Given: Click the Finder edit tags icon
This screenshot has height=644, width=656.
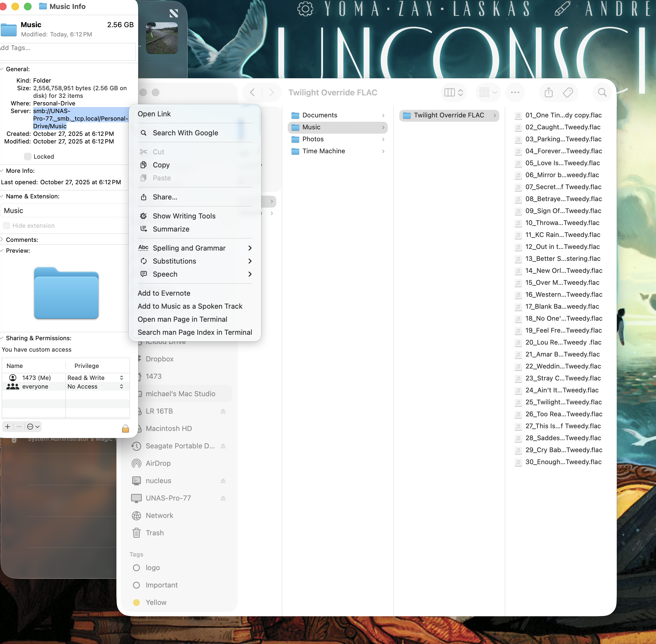Looking at the screenshot, I should 568,92.
